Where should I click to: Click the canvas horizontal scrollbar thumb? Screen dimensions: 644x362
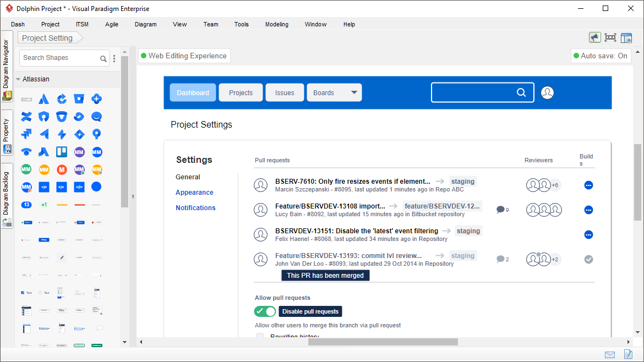tap(383, 342)
